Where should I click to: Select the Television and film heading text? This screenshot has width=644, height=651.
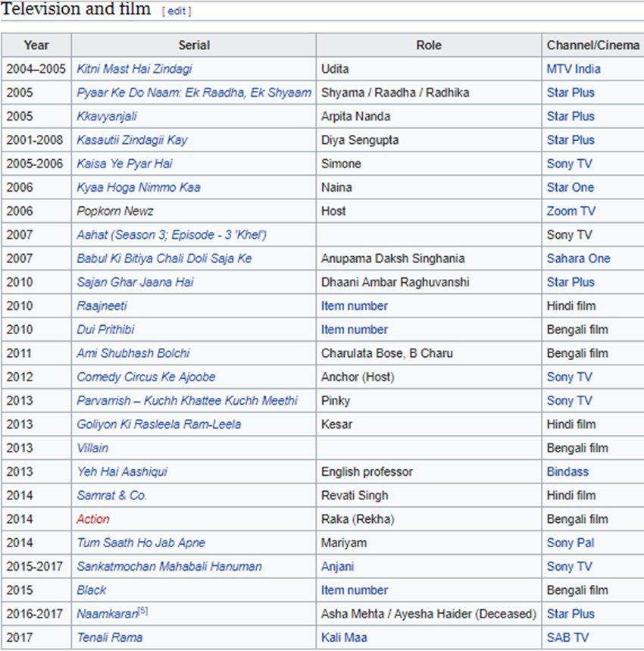click(x=76, y=9)
